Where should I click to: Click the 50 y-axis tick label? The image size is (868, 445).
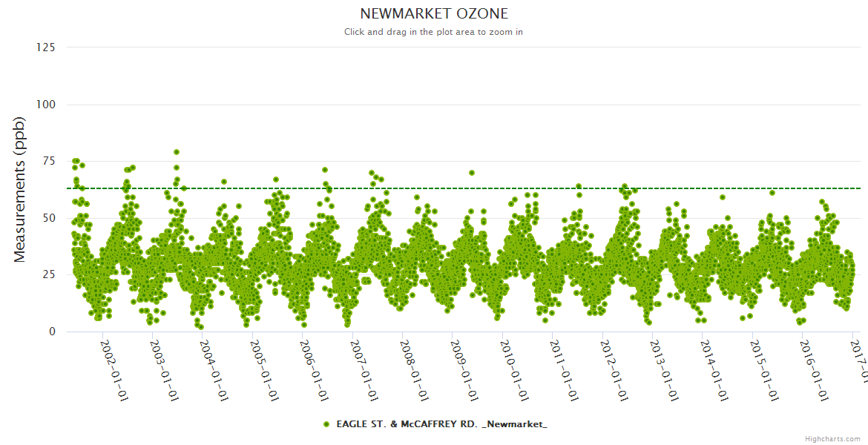point(48,218)
